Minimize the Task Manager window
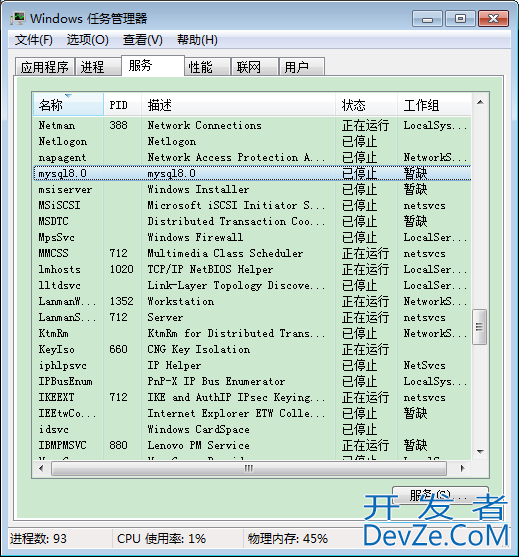The image size is (519, 557). click(x=427, y=18)
